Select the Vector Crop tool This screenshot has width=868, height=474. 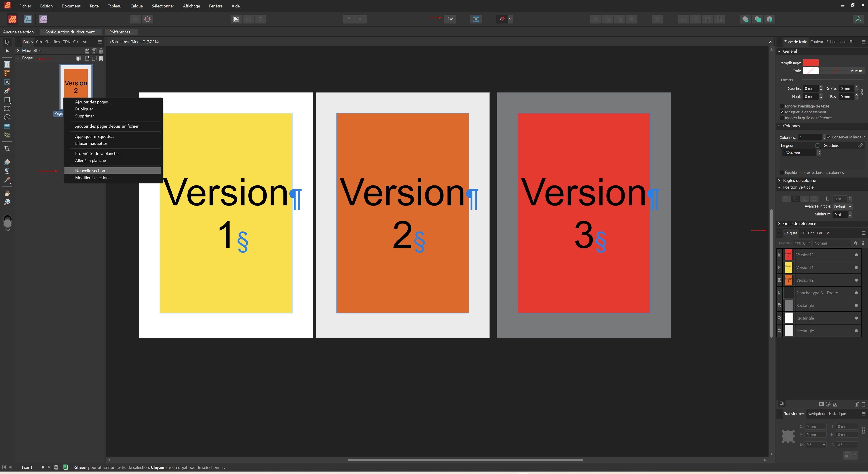(7, 148)
